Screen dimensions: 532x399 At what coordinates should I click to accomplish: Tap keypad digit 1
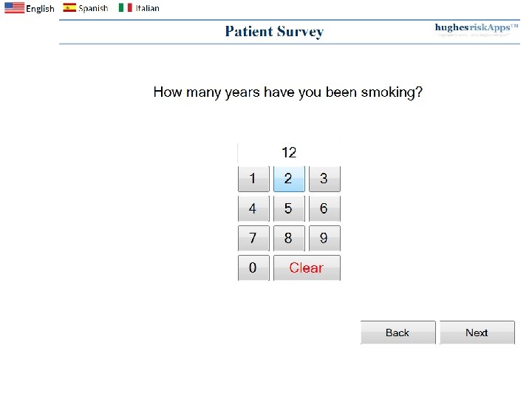(x=253, y=179)
